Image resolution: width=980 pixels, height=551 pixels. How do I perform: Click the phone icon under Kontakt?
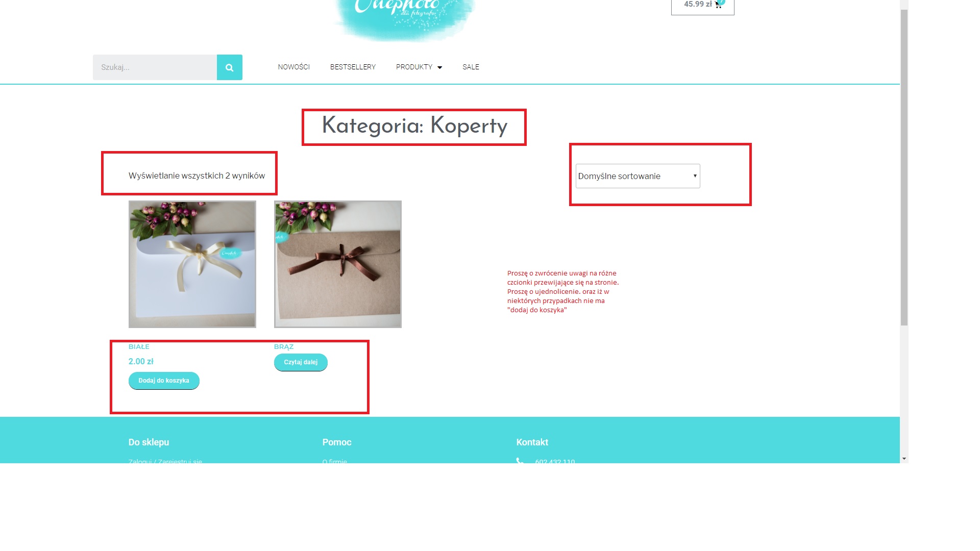[520, 461]
